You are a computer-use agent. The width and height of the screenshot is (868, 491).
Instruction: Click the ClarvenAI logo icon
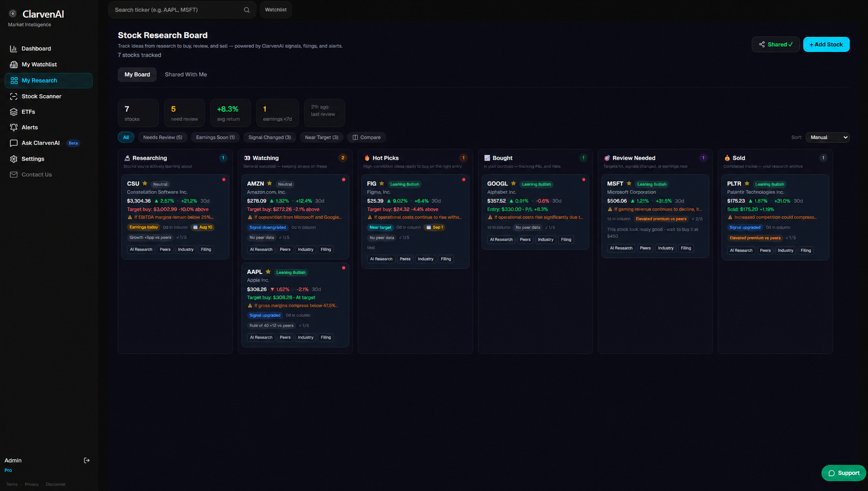coord(12,14)
